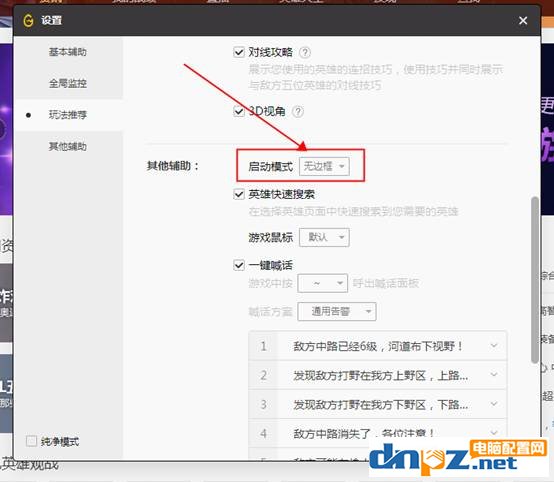Toggle the 英雄快速搜索 checkbox
This screenshot has width=554, height=482.
239,194
